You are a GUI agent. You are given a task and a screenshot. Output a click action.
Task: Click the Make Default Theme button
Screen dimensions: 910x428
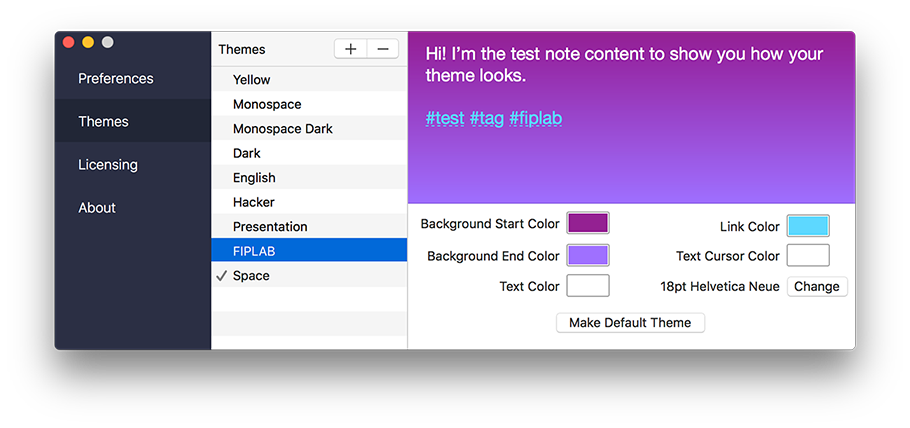(x=630, y=323)
